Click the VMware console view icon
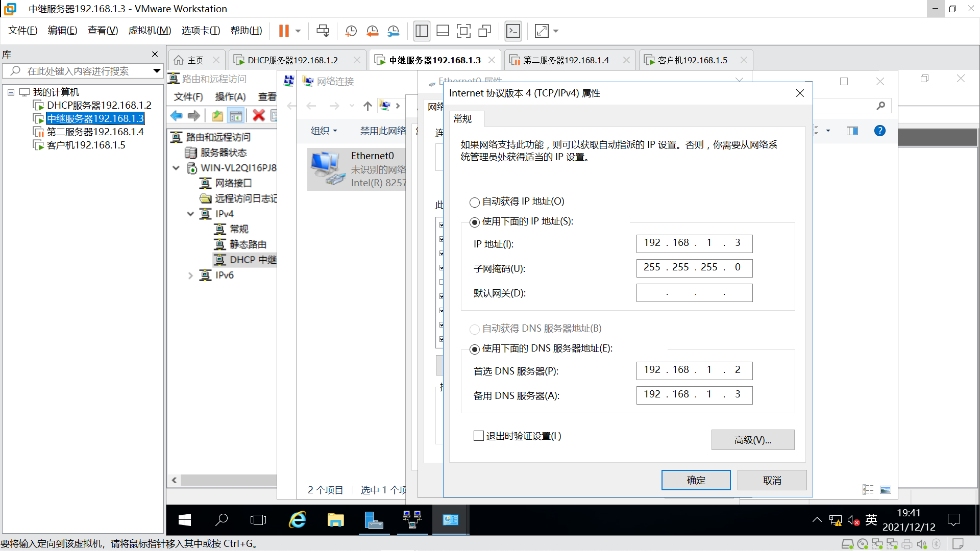Screen dimensions: 980x551 tap(513, 31)
